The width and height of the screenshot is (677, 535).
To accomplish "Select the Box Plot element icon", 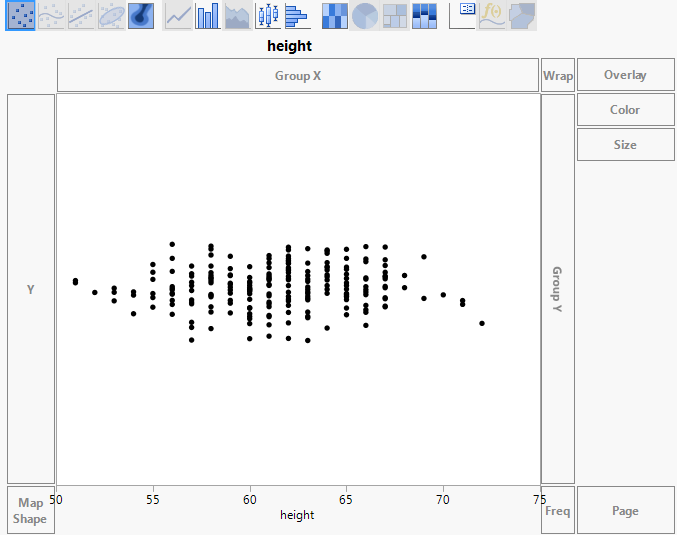I will [268, 16].
